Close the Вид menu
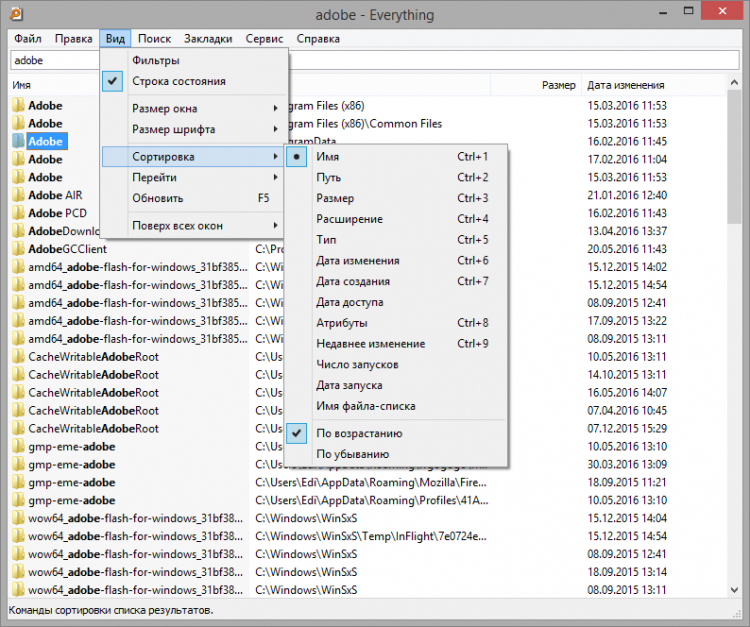The height and width of the screenshot is (627, 750). 115,39
